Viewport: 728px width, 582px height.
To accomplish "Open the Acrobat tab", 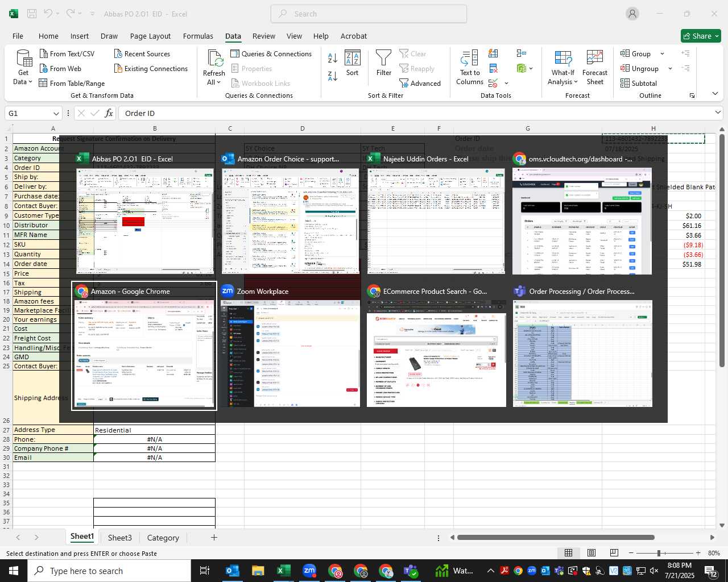I will coord(354,36).
